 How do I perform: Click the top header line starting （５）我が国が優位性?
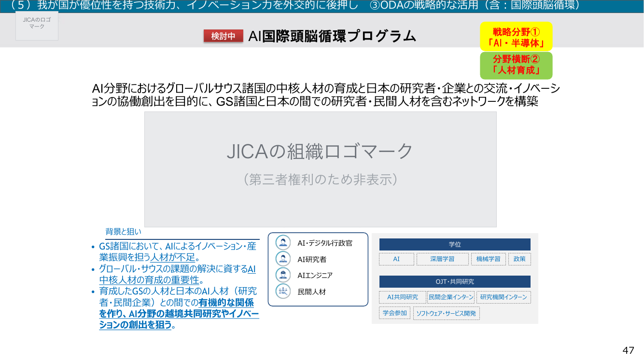(295, 5)
